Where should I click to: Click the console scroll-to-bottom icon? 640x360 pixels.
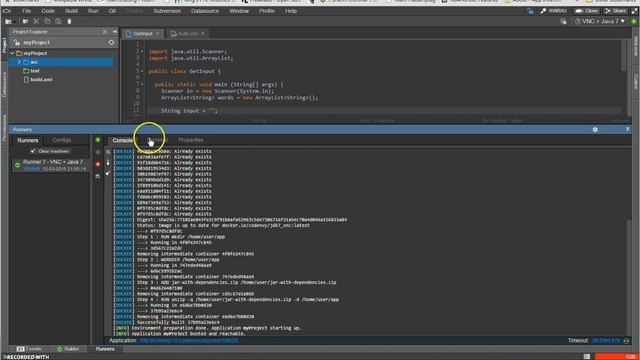108,162
